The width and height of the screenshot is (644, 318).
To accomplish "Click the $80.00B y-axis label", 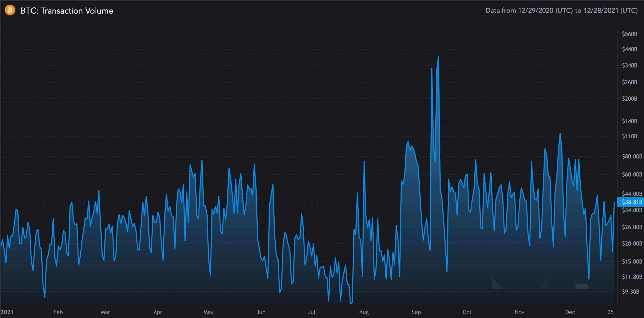I will point(632,156).
